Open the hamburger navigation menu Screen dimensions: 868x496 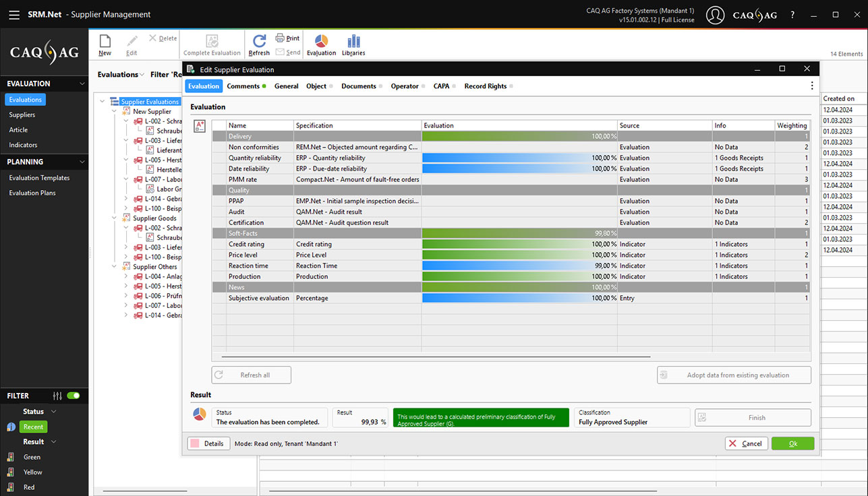(14, 14)
